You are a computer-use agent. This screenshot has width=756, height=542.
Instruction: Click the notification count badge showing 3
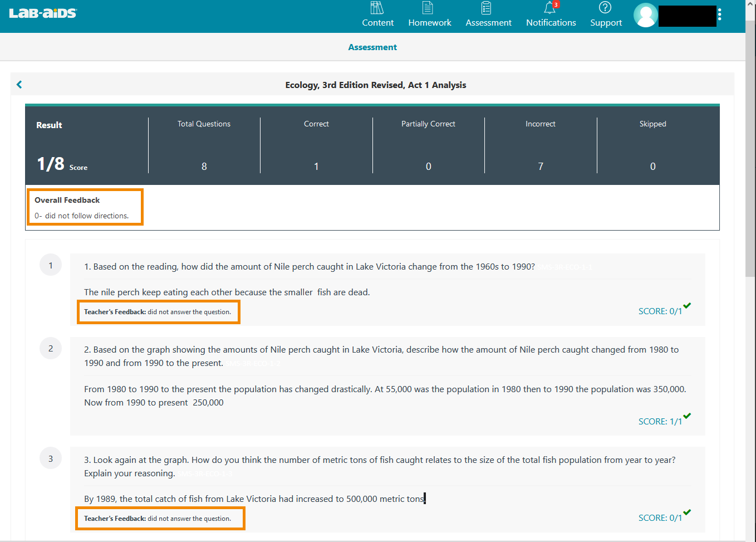point(555,3)
